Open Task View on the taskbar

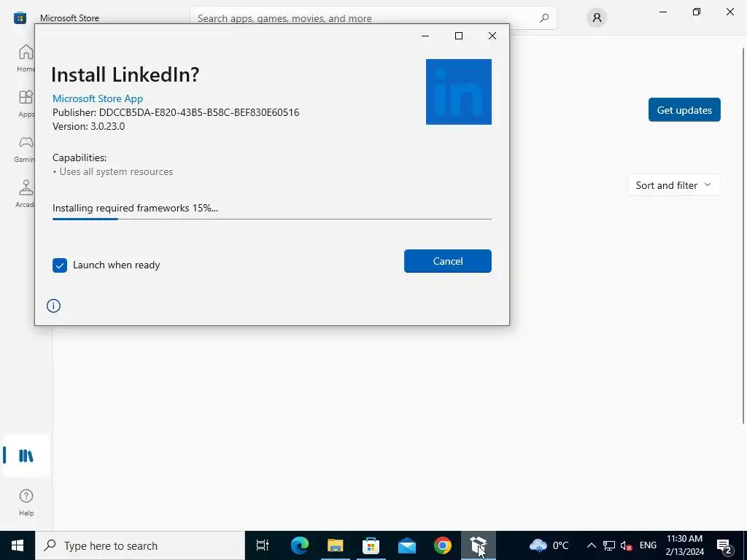click(263, 545)
